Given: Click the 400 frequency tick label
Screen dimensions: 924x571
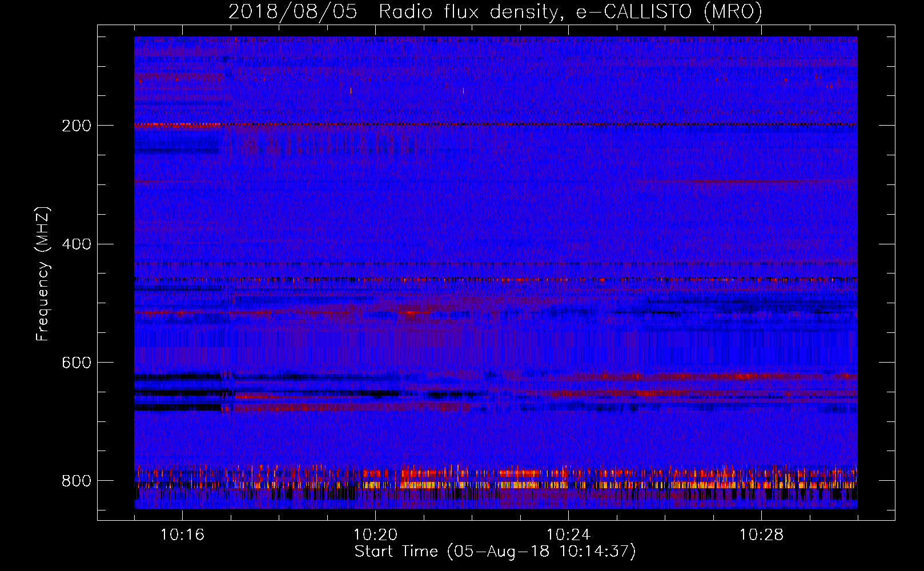Looking at the screenshot, I should coord(77,244).
